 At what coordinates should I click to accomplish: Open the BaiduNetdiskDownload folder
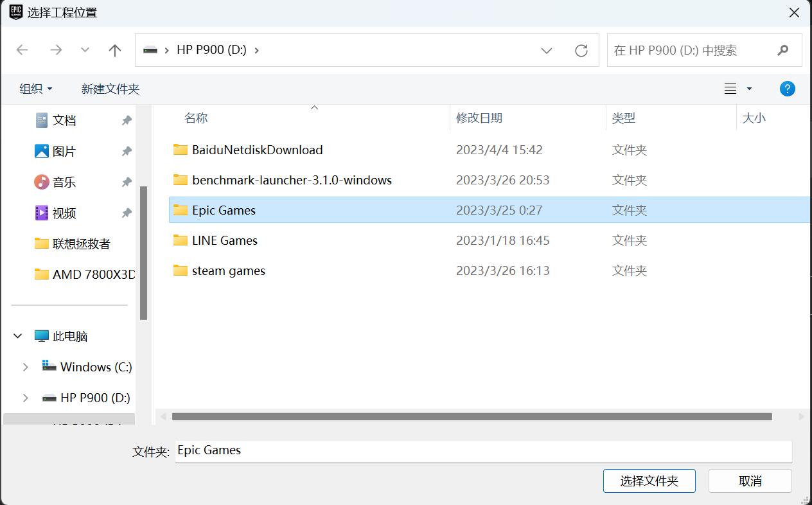tap(256, 150)
